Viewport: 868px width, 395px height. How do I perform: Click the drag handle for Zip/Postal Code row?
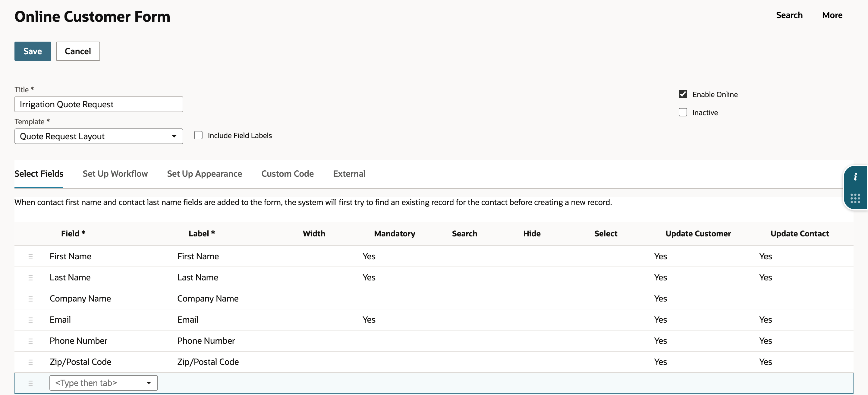30,362
